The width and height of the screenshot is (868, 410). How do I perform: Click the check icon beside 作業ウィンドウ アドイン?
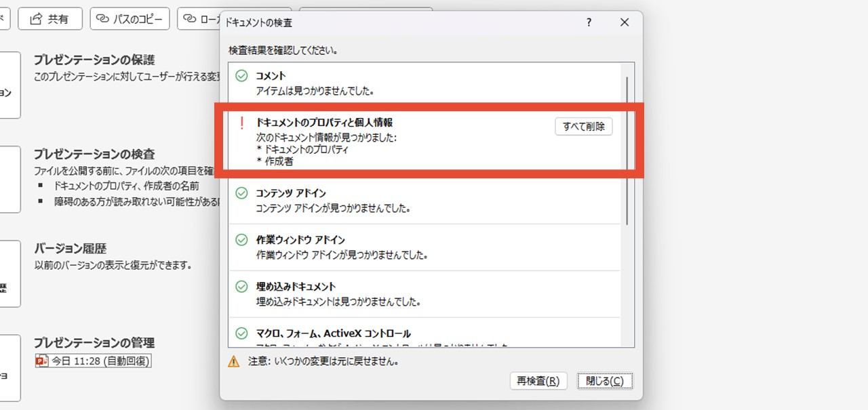[x=241, y=240]
